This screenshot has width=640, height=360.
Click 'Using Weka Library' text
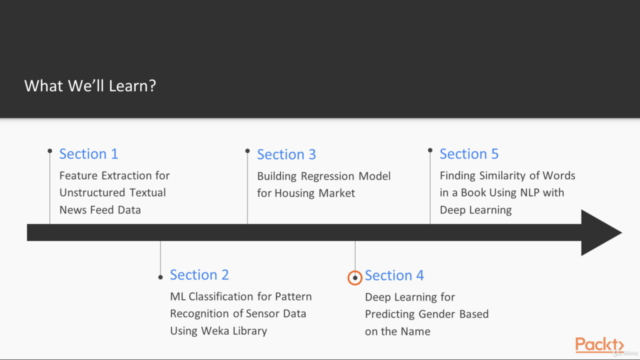click(x=218, y=331)
